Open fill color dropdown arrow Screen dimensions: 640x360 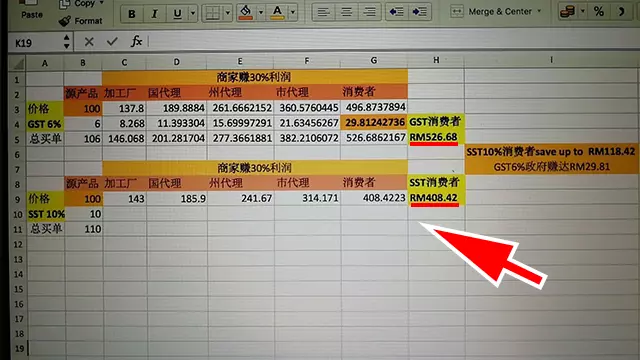261,13
